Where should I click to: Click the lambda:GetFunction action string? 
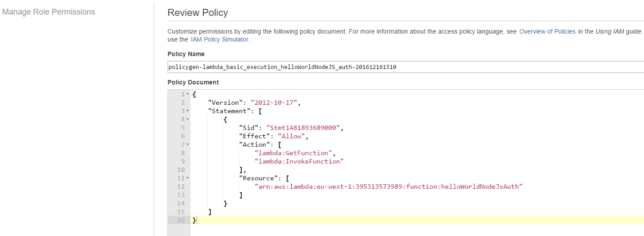pos(293,153)
